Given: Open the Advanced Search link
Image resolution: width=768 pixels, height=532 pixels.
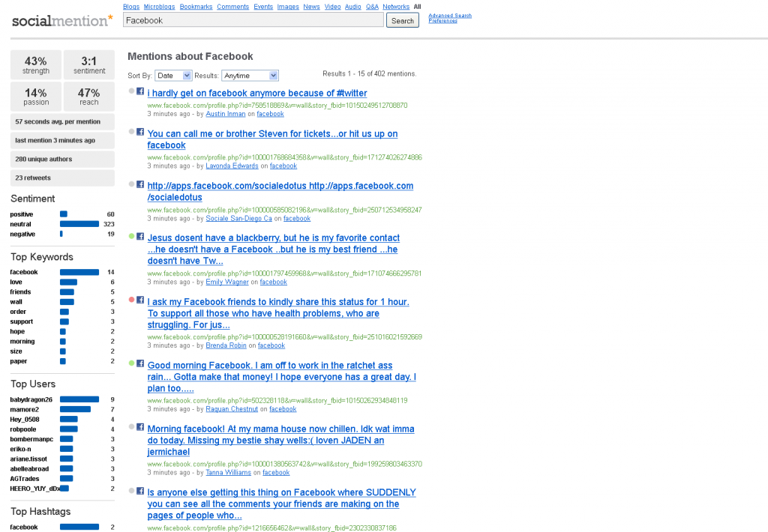Looking at the screenshot, I should click(x=450, y=15).
